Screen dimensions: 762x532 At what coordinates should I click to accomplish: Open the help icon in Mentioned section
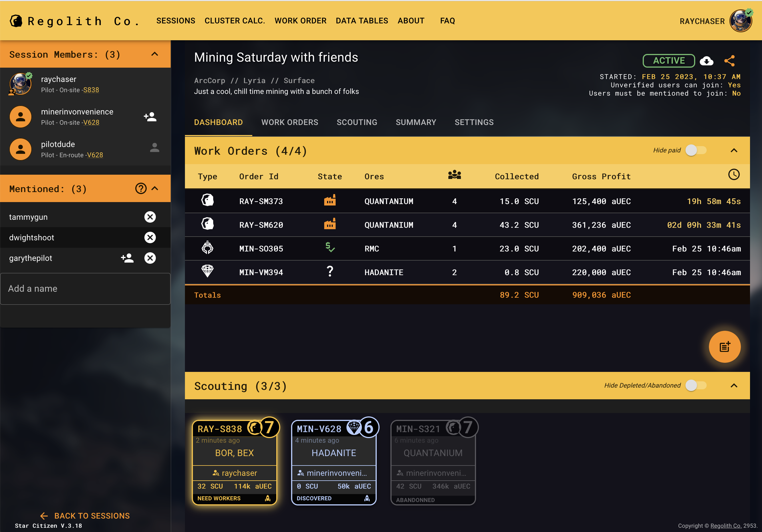click(141, 188)
